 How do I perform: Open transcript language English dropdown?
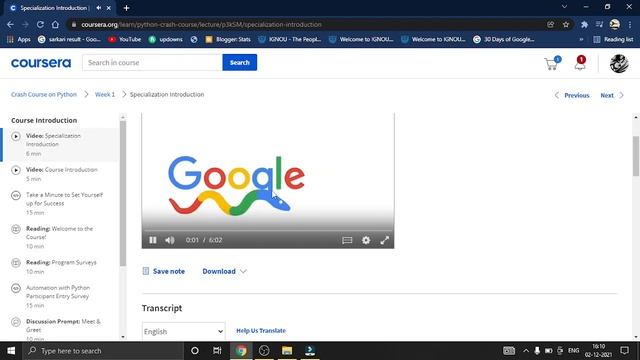point(183,331)
